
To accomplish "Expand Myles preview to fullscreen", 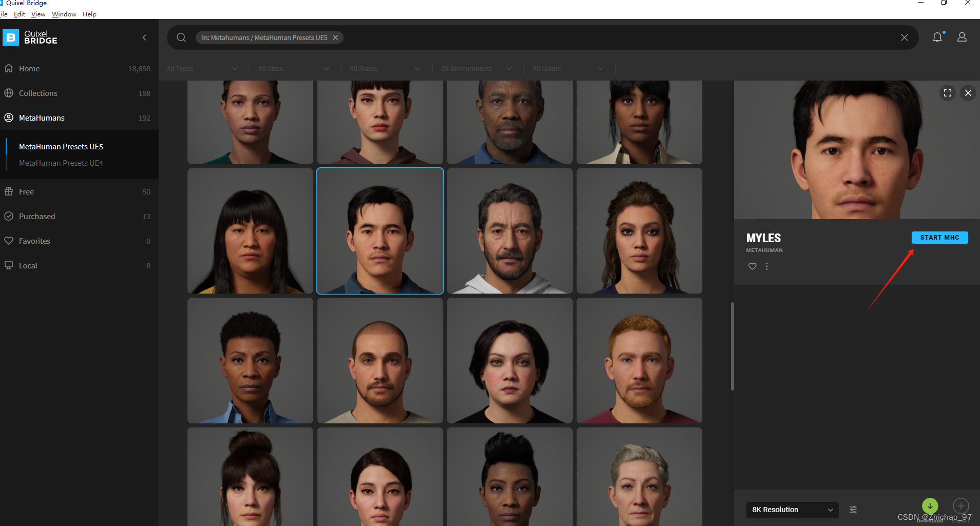I will coord(948,93).
